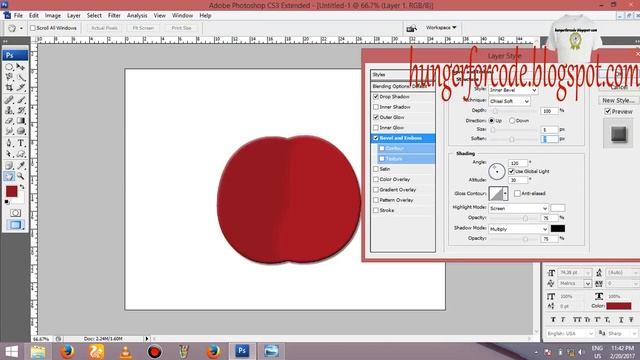Select the Elliptical Marquee tool
This screenshot has width=640, height=360.
pos(9,67)
